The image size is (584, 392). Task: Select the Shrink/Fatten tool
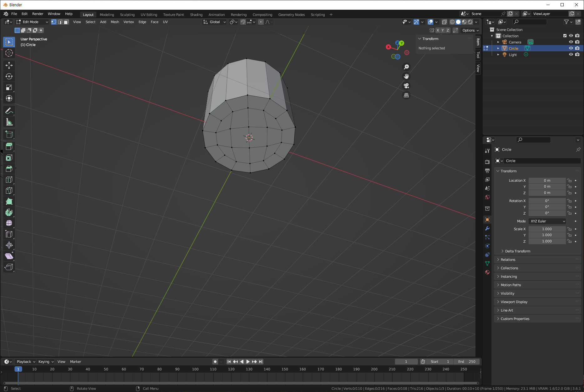click(x=9, y=245)
